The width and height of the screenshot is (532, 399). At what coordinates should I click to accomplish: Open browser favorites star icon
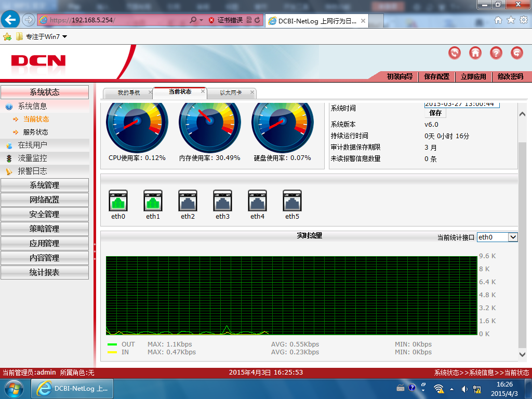511,20
